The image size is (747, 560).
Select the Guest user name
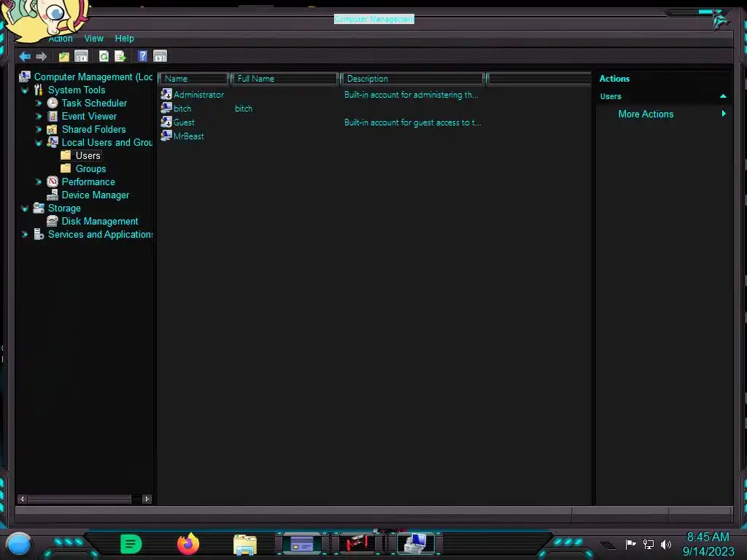(184, 122)
